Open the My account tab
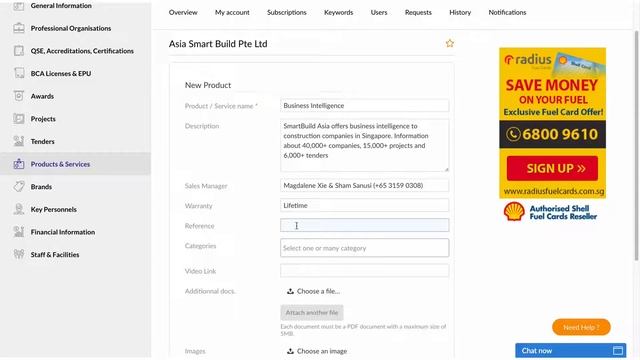Image resolution: width=640 pixels, height=360 pixels. (232, 12)
